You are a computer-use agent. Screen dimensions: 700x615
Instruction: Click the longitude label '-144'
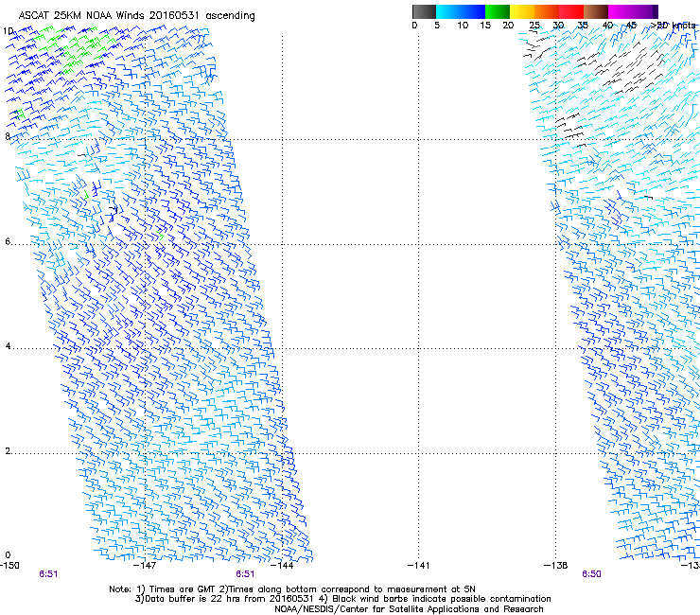tap(283, 566)
